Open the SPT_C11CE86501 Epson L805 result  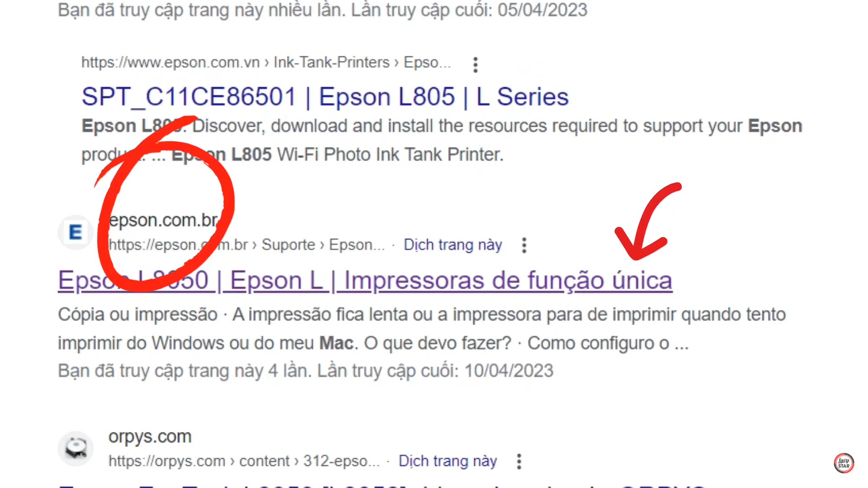[x=325, y=97]
